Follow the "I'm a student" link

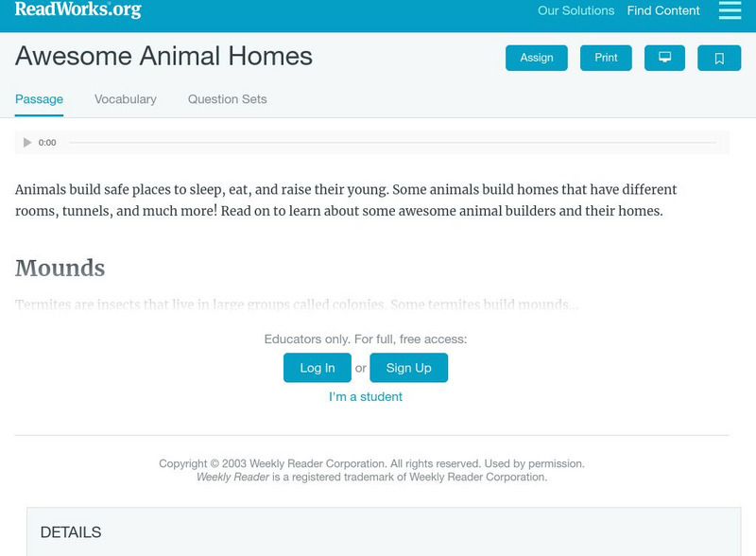click(x=366, y=397)
